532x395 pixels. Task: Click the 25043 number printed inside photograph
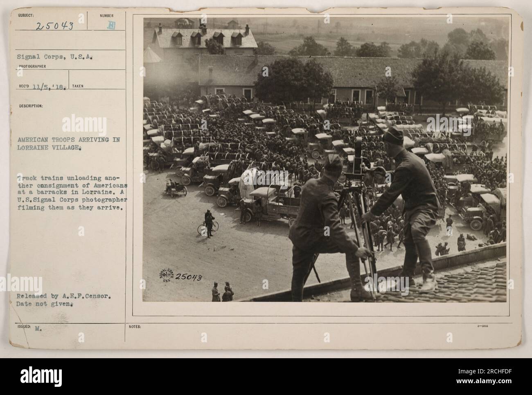[x=189, y=278]
